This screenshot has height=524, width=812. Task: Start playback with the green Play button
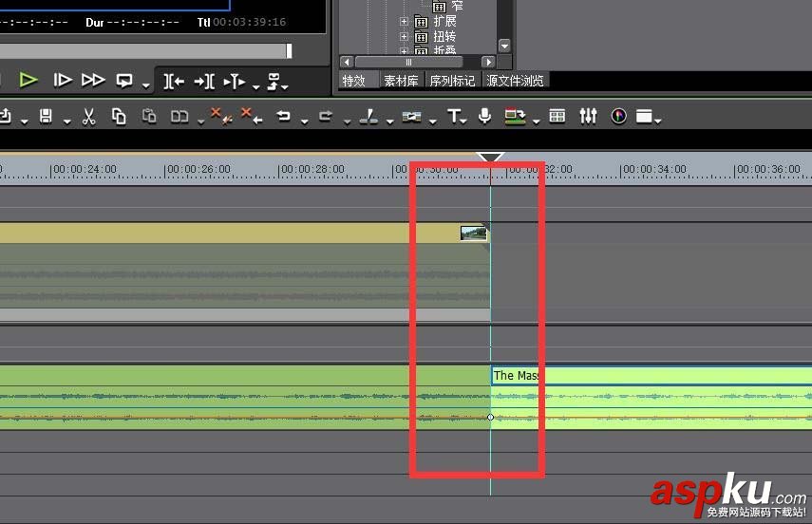coord(28,81)
